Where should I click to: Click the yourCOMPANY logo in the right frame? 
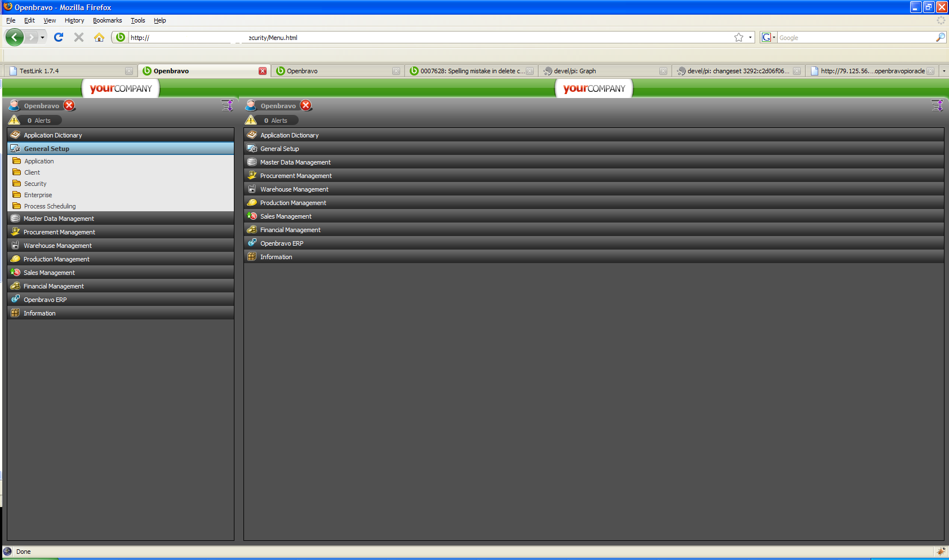594,88
